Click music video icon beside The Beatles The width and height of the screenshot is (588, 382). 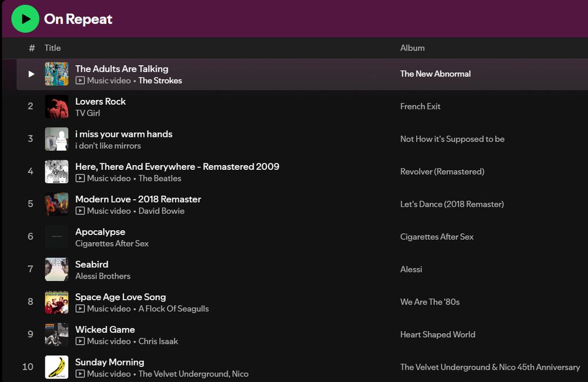(80, 178)
